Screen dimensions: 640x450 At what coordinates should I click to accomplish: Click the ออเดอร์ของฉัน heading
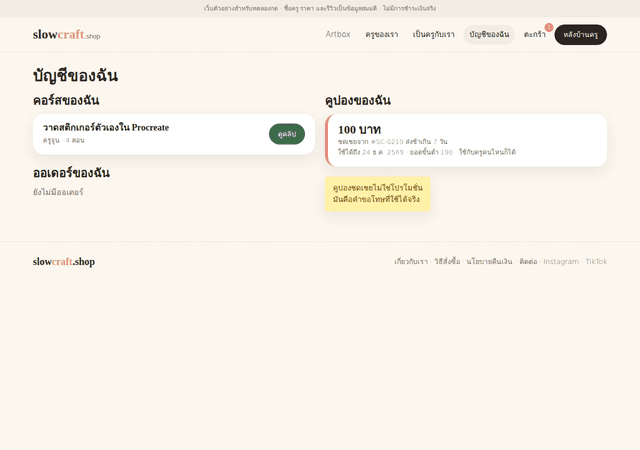click(71, 173)
